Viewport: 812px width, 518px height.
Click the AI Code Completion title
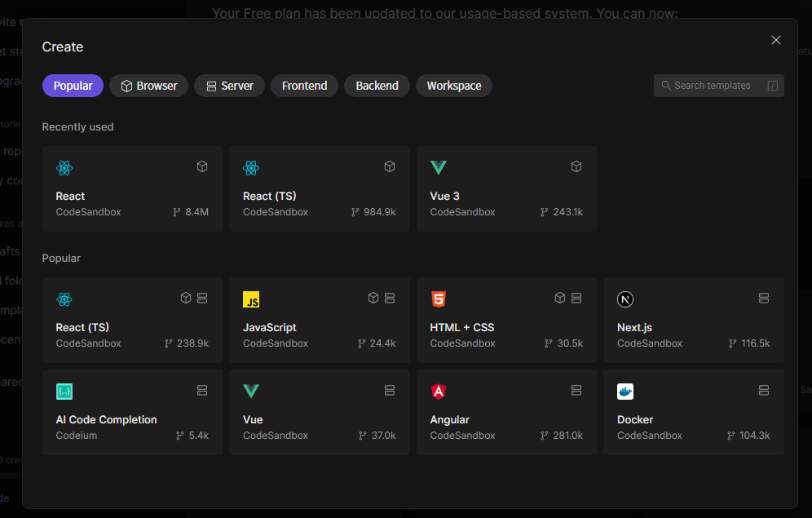coord(106,419)
